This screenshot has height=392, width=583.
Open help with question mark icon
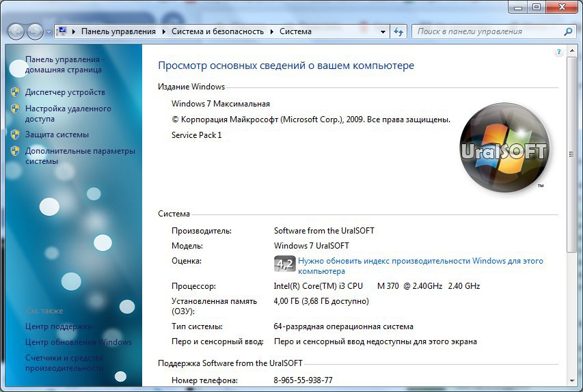pyautogui.click(x=558, y=52)
